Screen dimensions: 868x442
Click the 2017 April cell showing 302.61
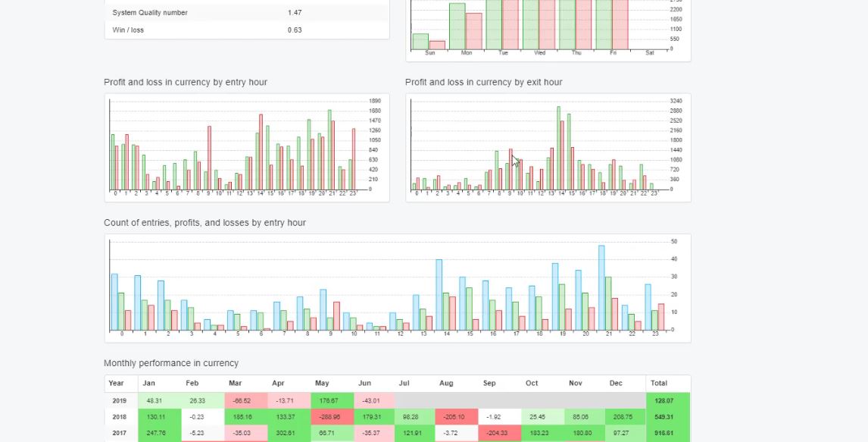[x=288, y=433]
